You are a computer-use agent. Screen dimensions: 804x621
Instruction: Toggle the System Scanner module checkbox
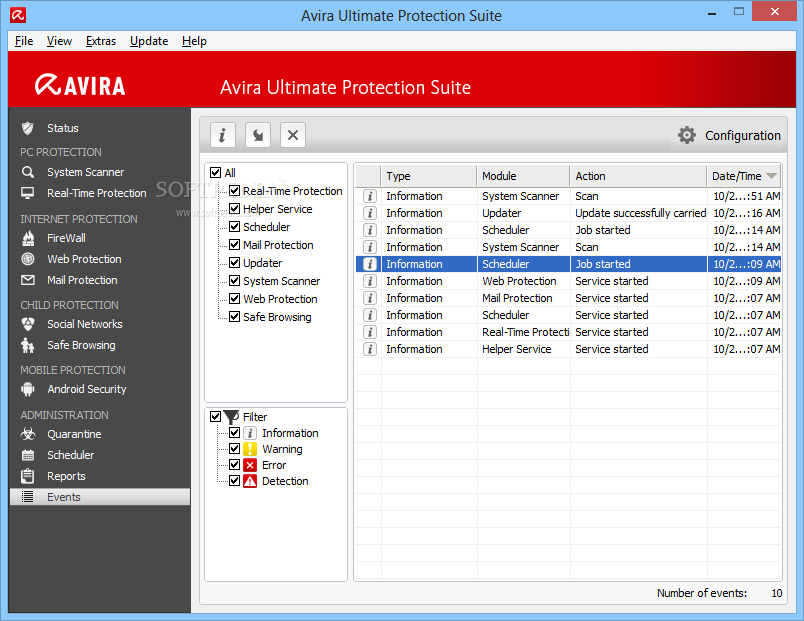(x=234, y=281)
